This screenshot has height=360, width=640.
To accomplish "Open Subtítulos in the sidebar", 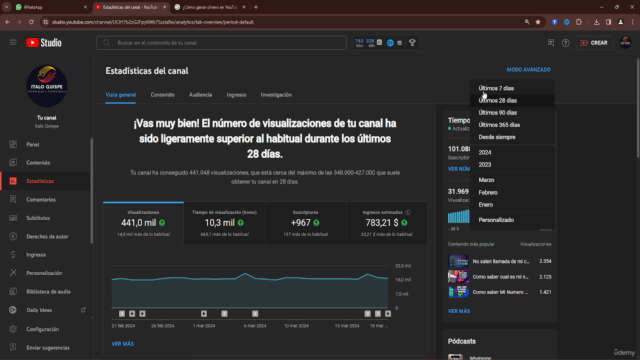I will 38,218.
